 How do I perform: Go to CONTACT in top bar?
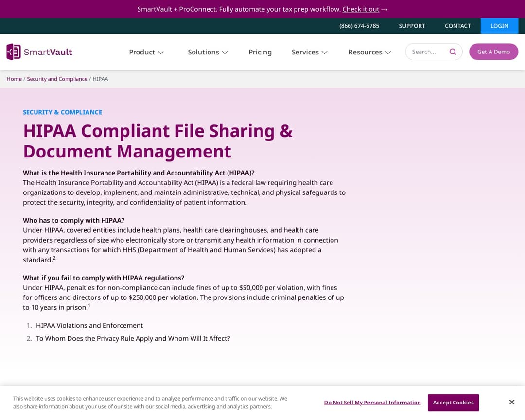tap(458, 26)
